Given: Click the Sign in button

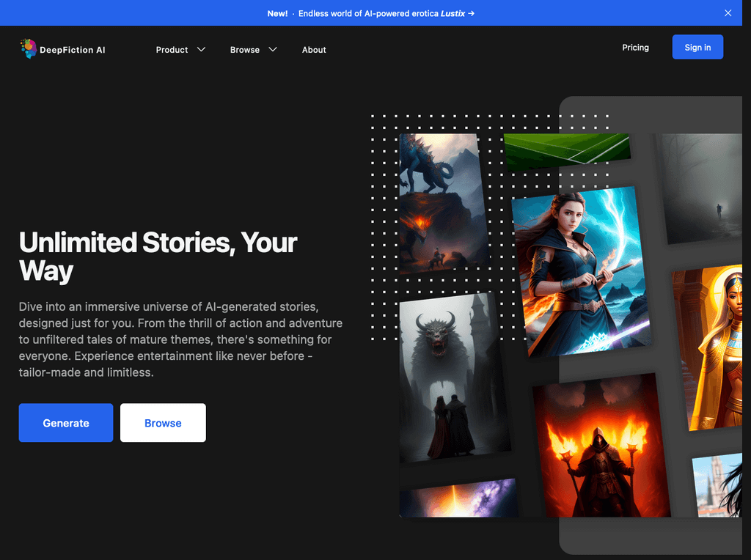Looking at the screenshot, I should point(697,47).
